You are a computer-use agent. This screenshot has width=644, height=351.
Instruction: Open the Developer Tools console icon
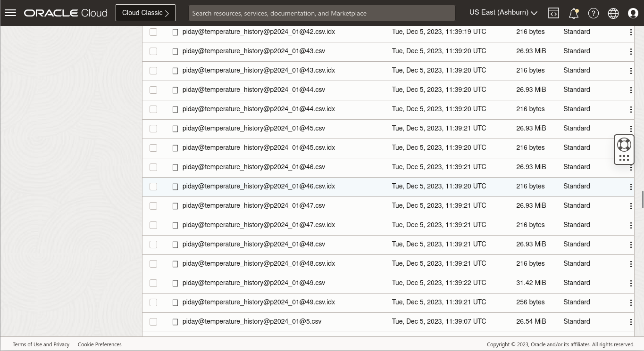point(553,13)
